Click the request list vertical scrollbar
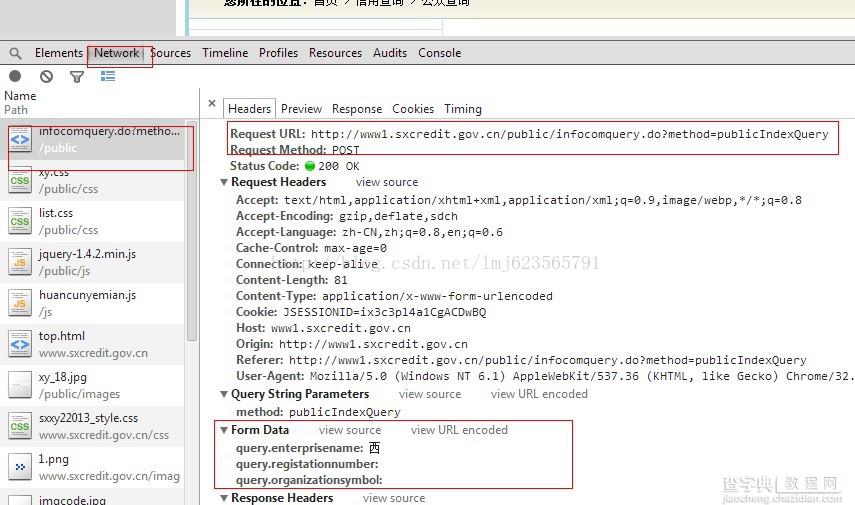The image size is (855, 505). point(191,231)
